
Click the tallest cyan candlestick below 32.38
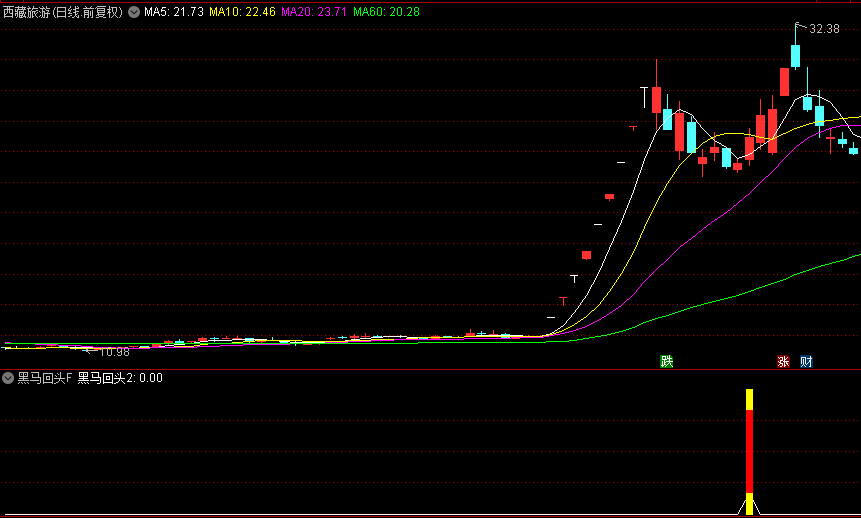coord(796,55)
